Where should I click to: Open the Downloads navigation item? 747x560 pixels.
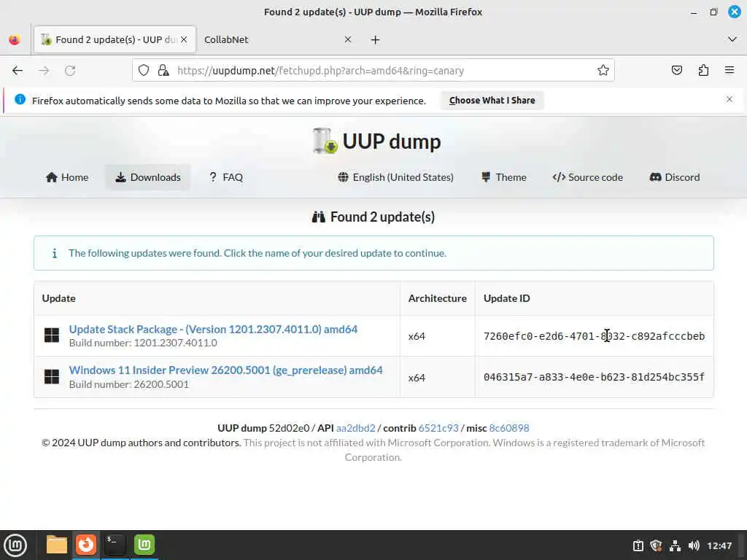click(148, 177)
